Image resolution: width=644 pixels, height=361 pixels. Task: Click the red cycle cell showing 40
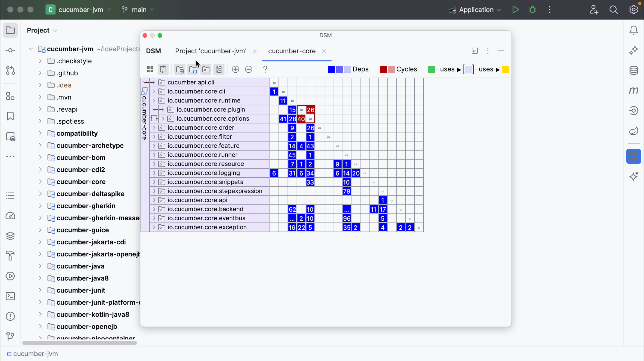[x=301, y=119]
